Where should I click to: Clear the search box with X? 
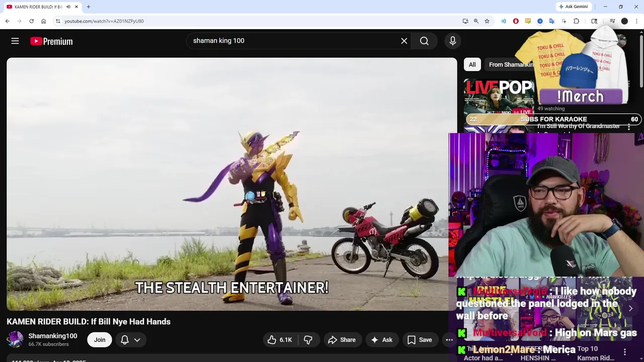(x=404, y=41)
